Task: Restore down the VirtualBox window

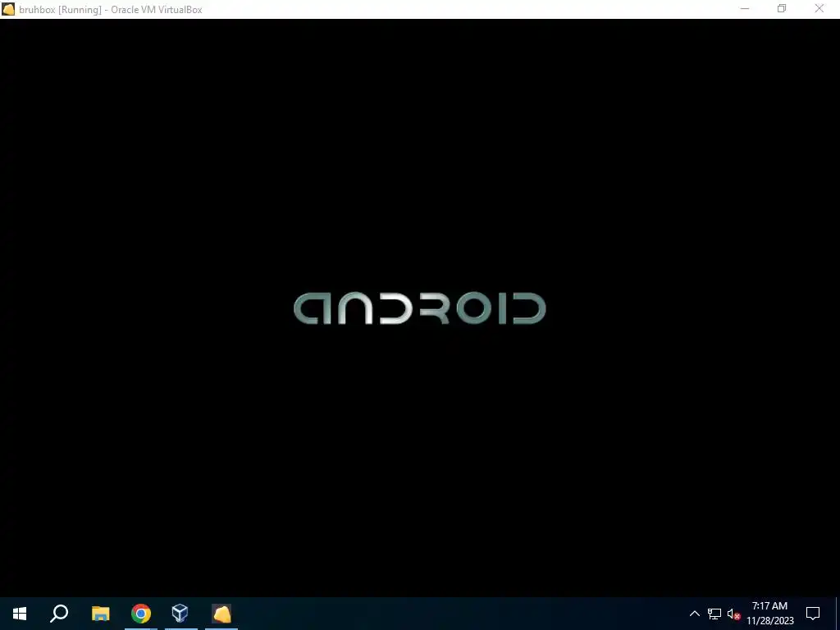Action: (782, 8)
